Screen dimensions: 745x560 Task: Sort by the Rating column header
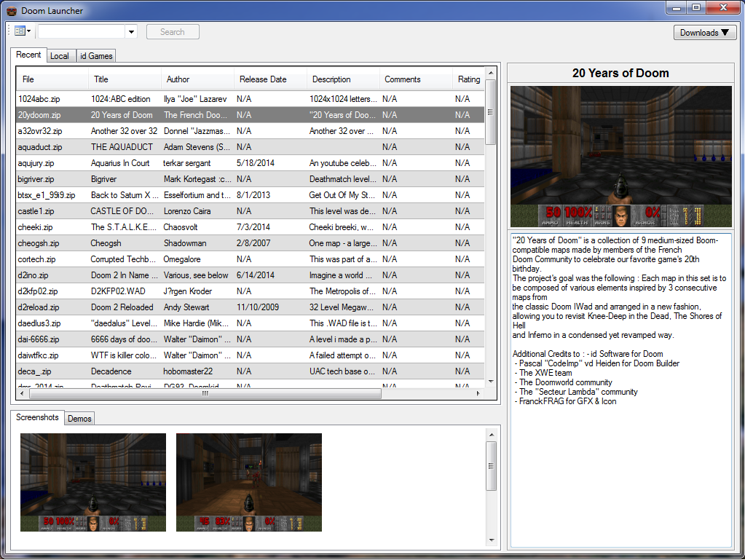tap(468, 79)
